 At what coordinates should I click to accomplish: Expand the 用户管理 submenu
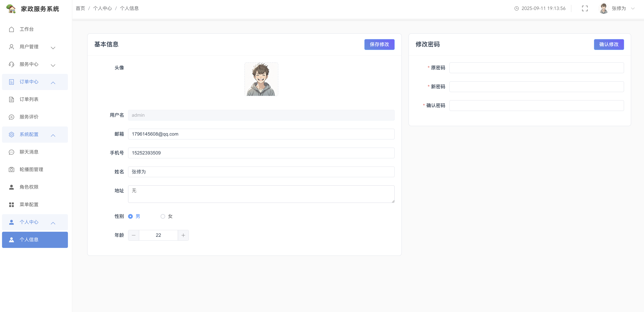pyautogui.click(x=35, y=47)
